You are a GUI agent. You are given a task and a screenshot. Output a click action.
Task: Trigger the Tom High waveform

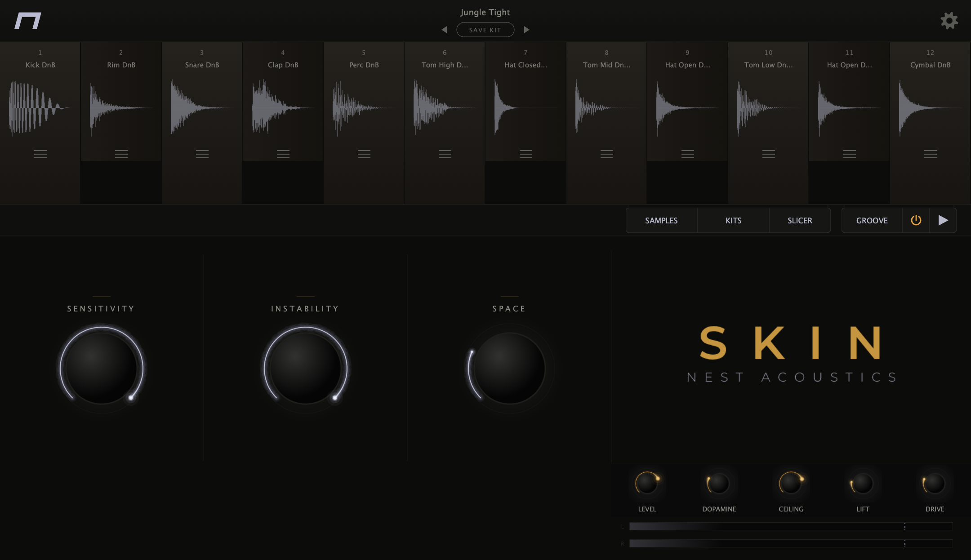(x=445, y=108)
